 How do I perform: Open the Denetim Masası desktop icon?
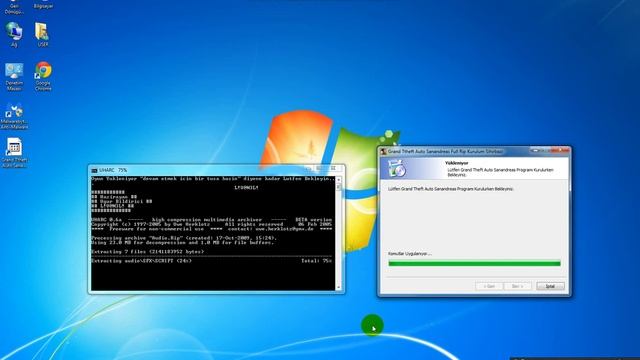pyautogui.click(x=14, y=76)
